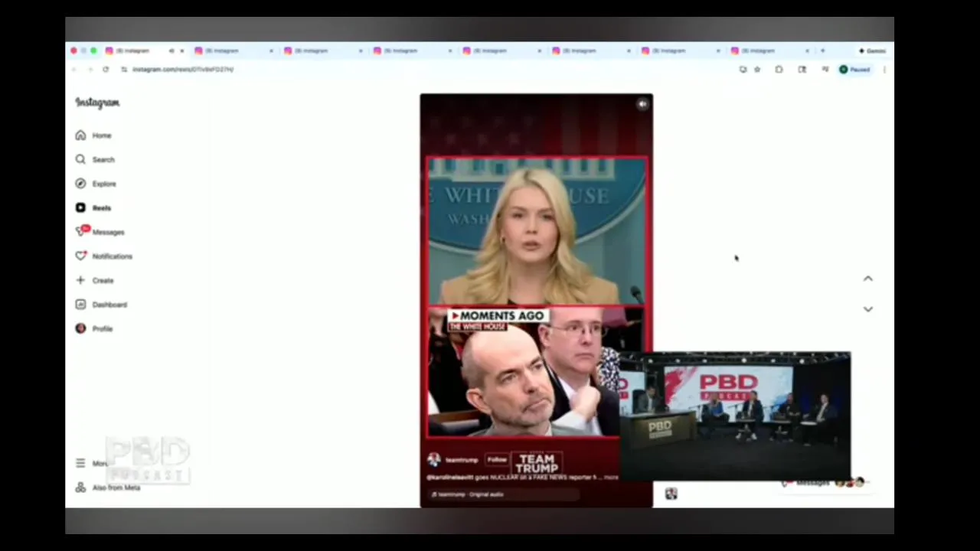The width and height of the screenshot is (980, 551).
Task: Bookmark this page with the star icon
Action: [757, 70]
